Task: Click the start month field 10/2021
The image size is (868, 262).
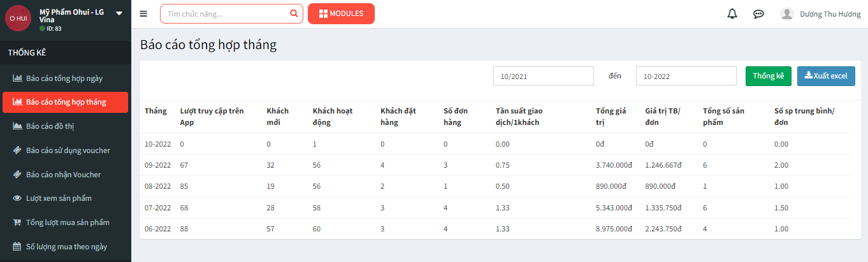Action: pos(543,76)
